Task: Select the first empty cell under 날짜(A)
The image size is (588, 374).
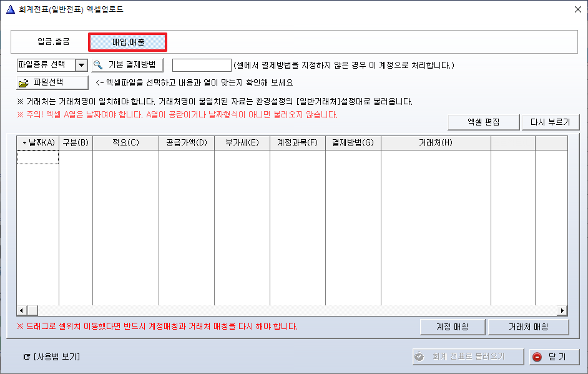Action: [38, 157]
